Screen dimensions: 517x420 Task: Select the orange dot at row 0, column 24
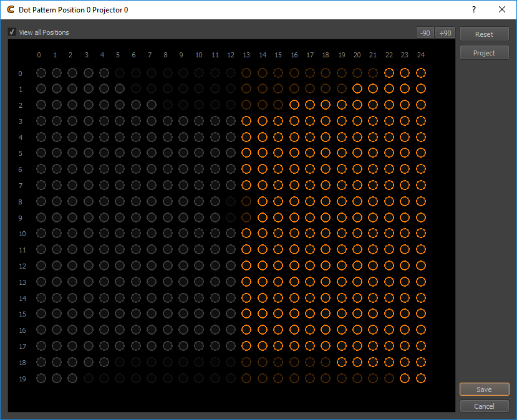421,73
